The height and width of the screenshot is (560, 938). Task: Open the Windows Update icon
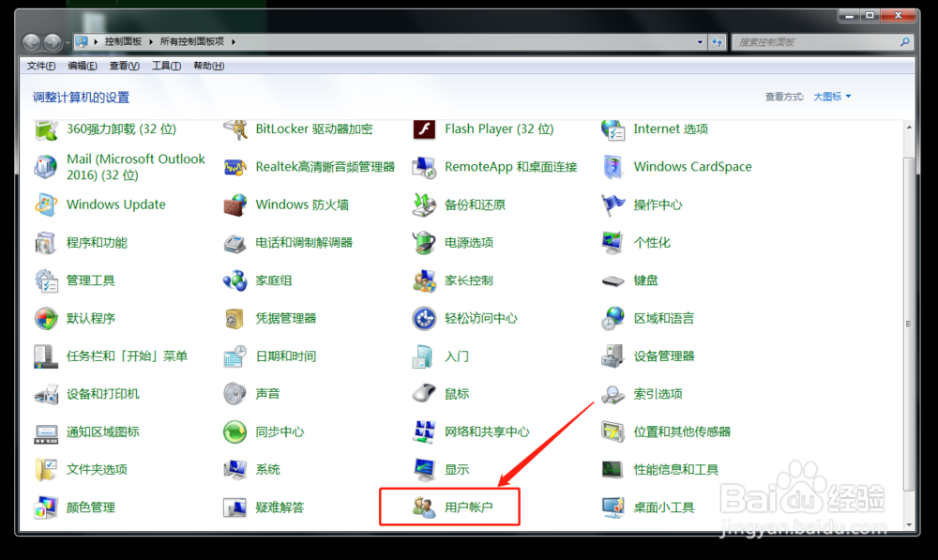46,204
